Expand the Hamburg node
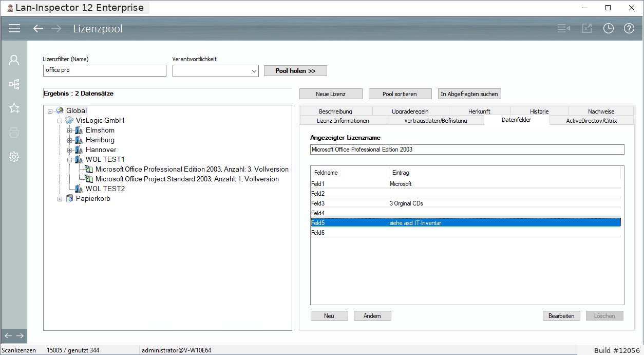This screenshot has width=644, height=355. 70,140
